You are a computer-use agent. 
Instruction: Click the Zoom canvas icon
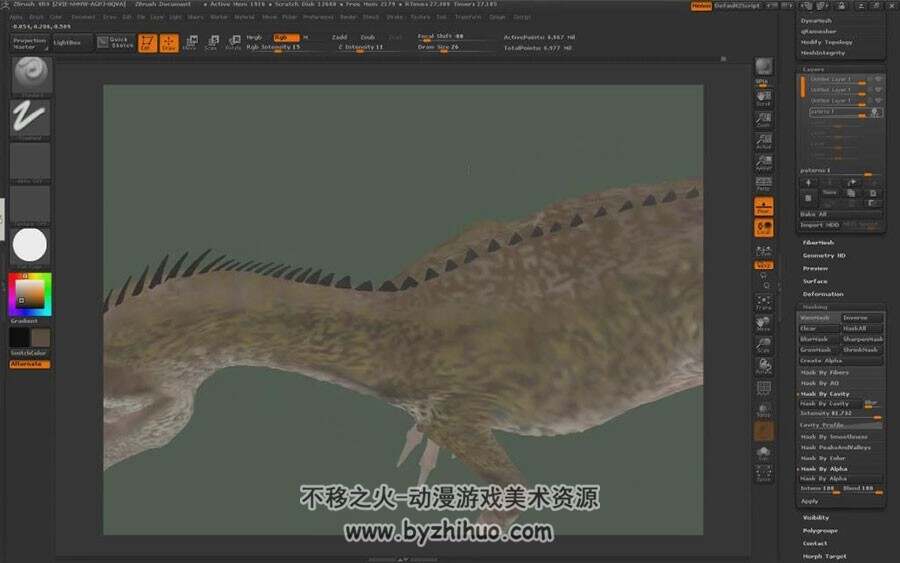(x=763, y=119)
